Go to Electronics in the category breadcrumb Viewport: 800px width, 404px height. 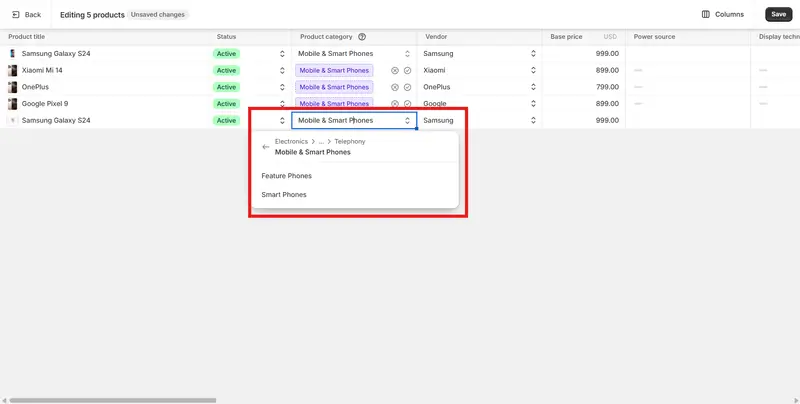[291, 141]
